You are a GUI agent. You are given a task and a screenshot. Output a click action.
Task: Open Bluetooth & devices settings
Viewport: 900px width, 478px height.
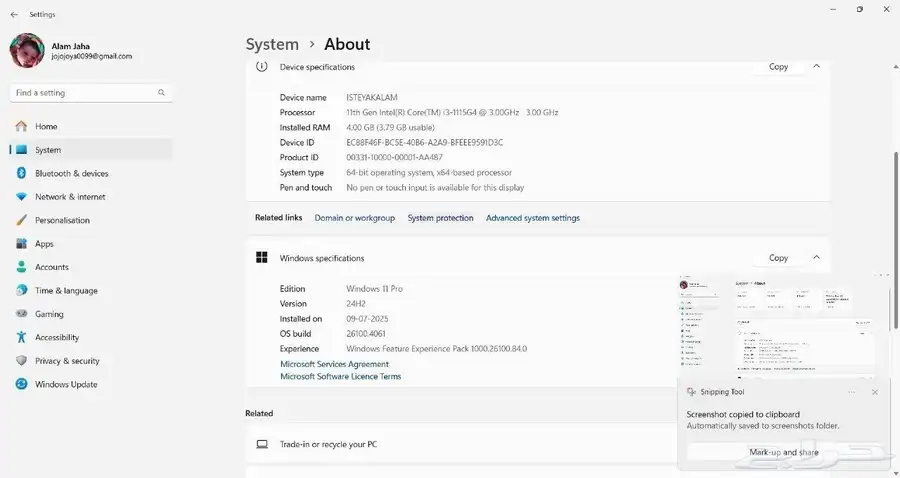point(91,173)
